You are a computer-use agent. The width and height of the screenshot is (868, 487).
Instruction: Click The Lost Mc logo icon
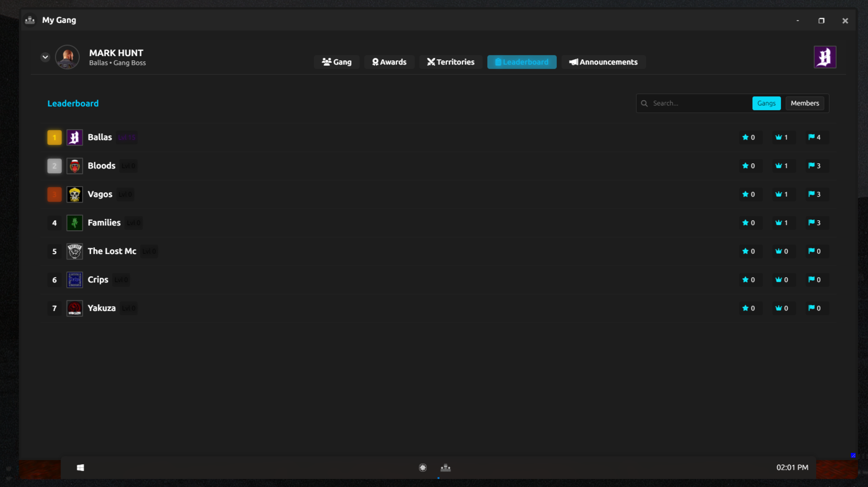click(75, 251)
